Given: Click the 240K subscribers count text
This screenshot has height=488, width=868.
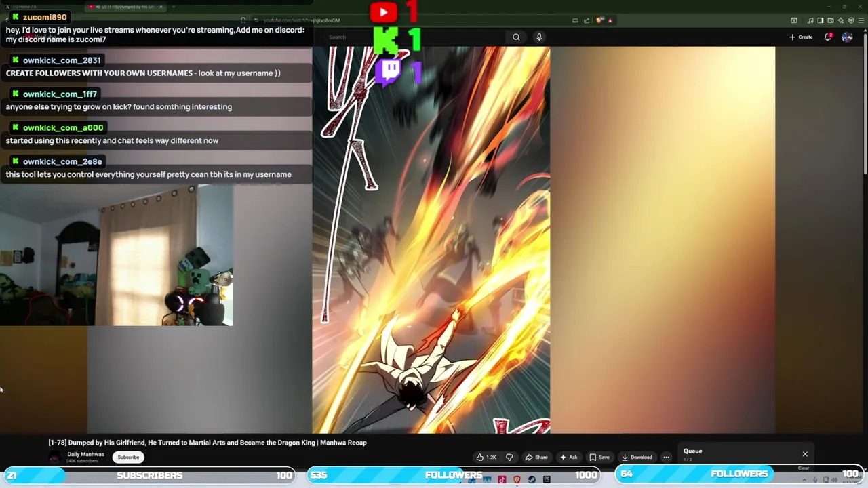Looking at the screenshot, I should click(x=82, y=462).
